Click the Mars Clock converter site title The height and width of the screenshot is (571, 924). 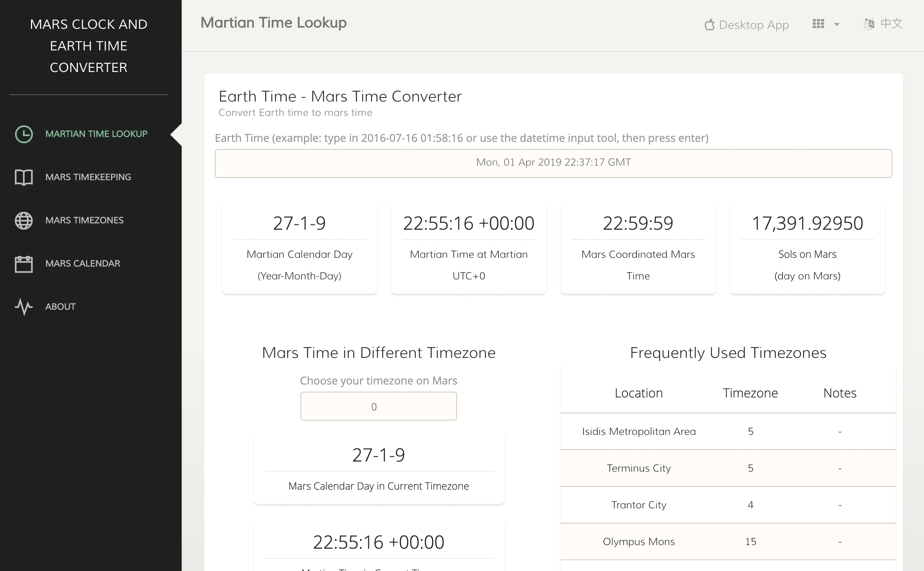point(88,46)
